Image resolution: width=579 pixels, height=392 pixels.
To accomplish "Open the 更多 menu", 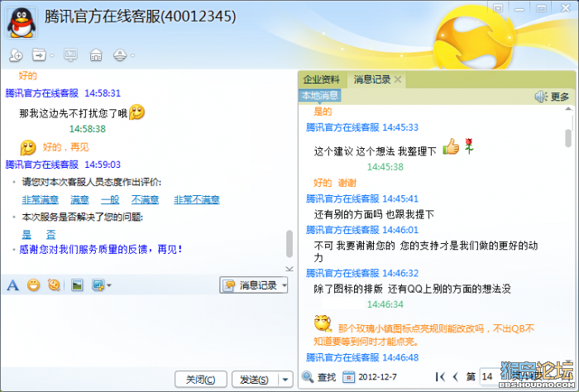I will [x=560, y=97].
